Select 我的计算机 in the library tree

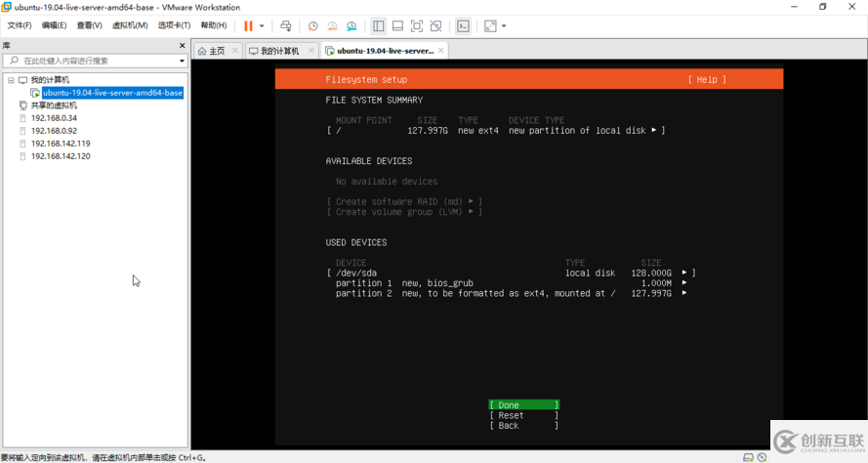point(50,80)
